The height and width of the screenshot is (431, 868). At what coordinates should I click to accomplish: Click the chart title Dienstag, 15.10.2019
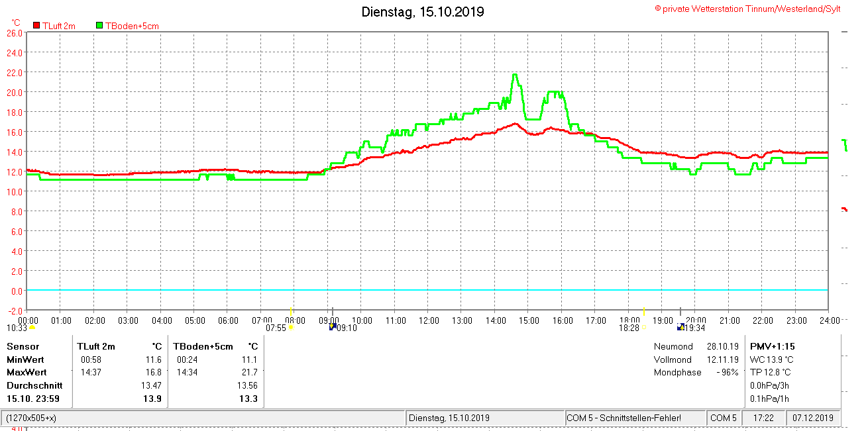point(423,12)
